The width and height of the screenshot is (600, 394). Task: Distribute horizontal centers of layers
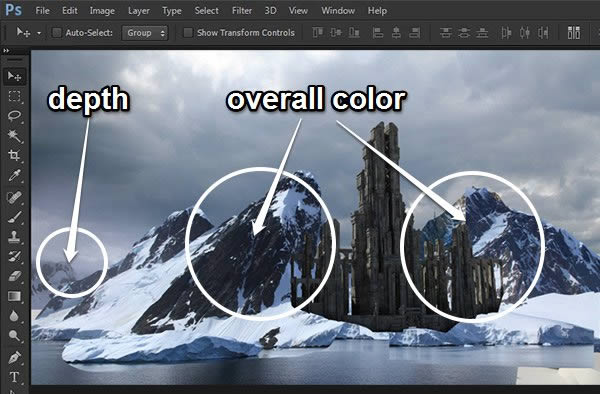coord(525,33)
